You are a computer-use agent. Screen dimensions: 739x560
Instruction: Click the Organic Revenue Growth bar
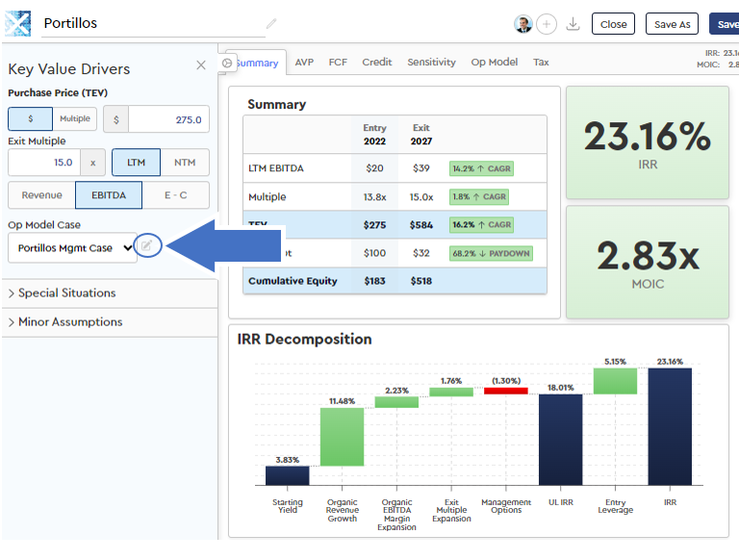[x=343, y=437]
